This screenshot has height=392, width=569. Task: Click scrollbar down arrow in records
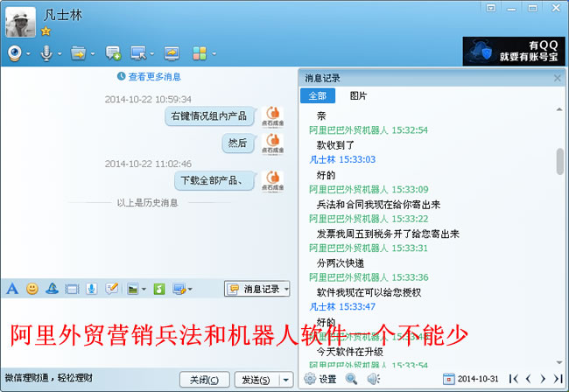click(559, 362)
